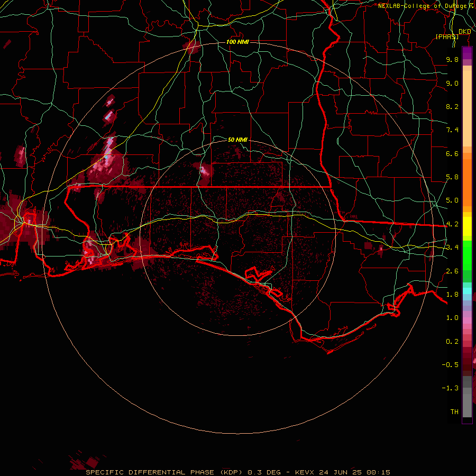
Task: Click the bright yellow segment of the color bar
Action: point(467,226)
